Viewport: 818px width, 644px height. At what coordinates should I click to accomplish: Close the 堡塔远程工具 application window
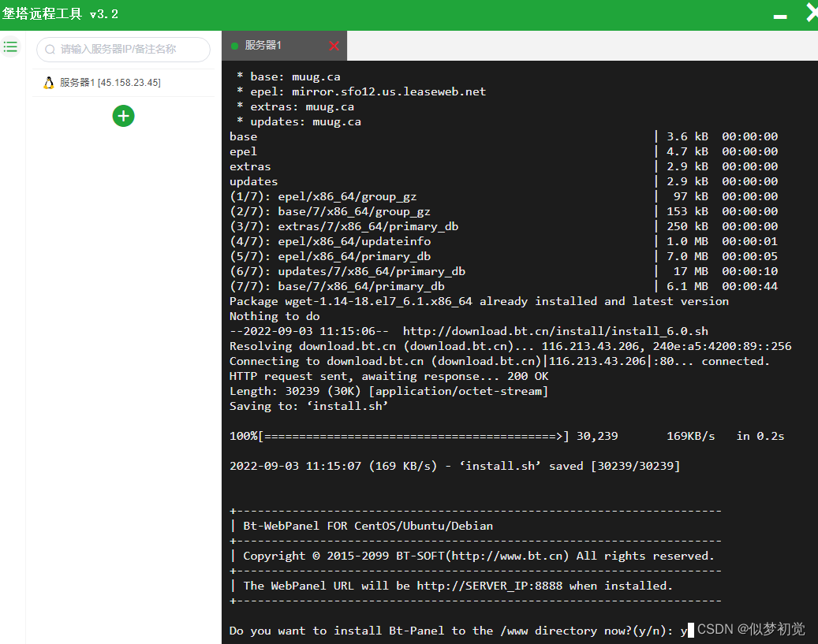pos(811,13)
